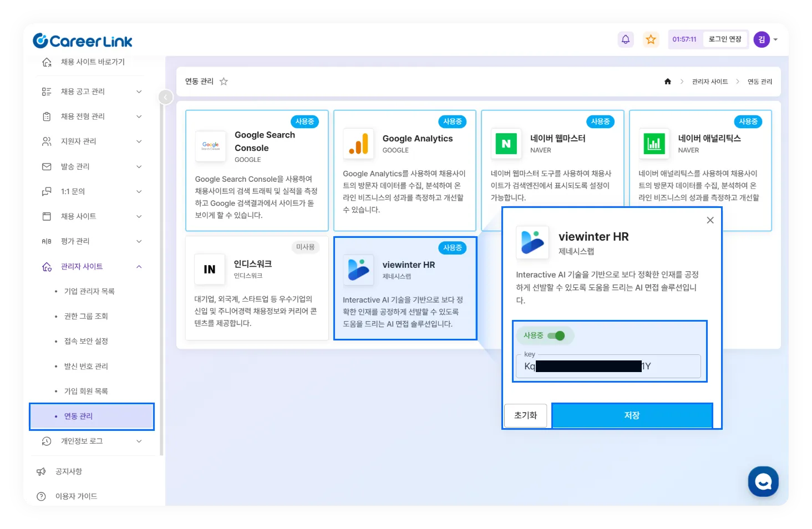Click 관리자 사이트 breadcrumb link

[x=710, y=82]
